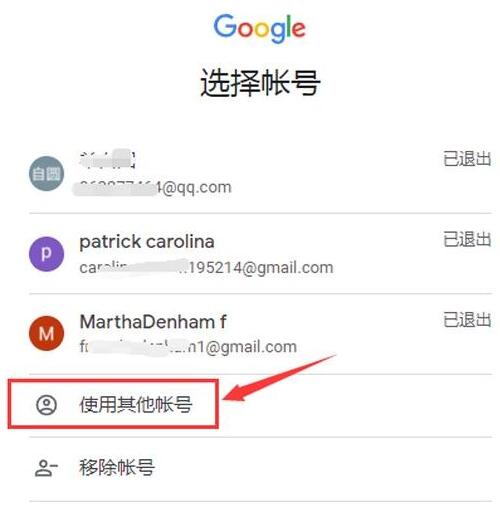
Task: Click the red arrow pointing to 使用其他帐号
Action: [x=279, y=379]
